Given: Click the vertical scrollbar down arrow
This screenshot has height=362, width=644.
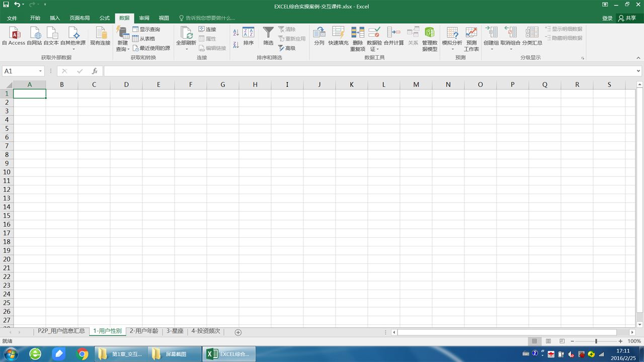Looking at the screenshot, I should pyautogui.click(x=639, y=324).
